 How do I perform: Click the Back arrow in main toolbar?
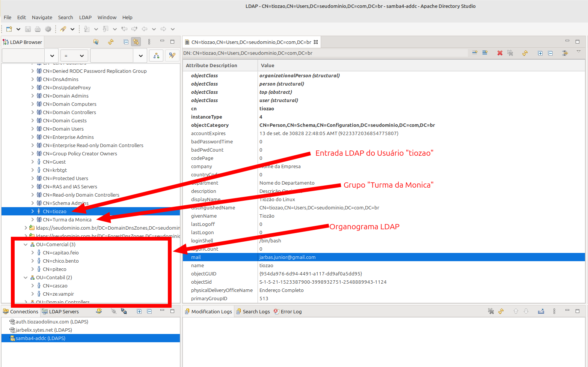coord(145,29)
